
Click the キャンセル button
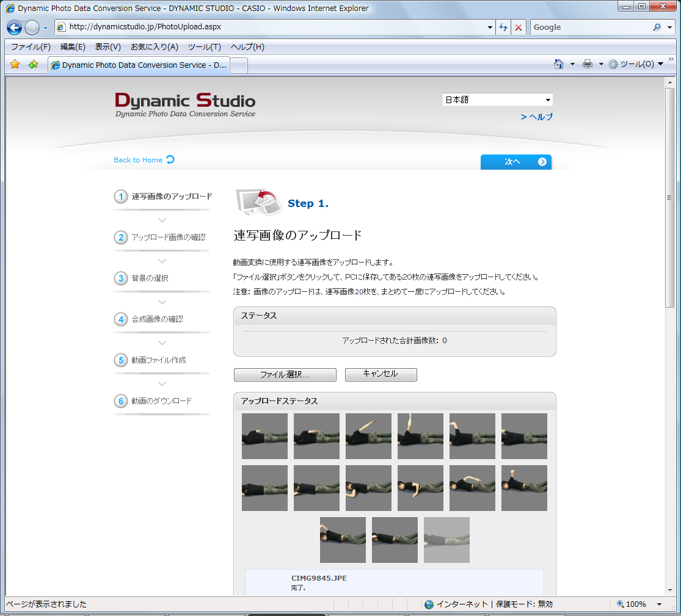pos(381,374)
